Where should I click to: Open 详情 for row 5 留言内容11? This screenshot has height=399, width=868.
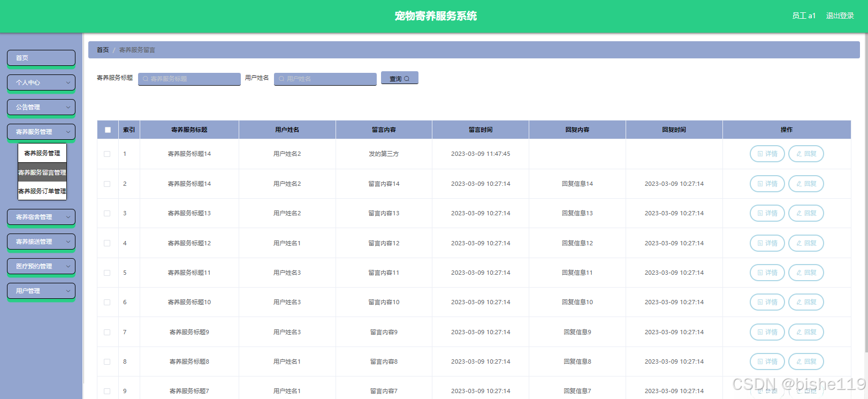[x=767, y=273]
